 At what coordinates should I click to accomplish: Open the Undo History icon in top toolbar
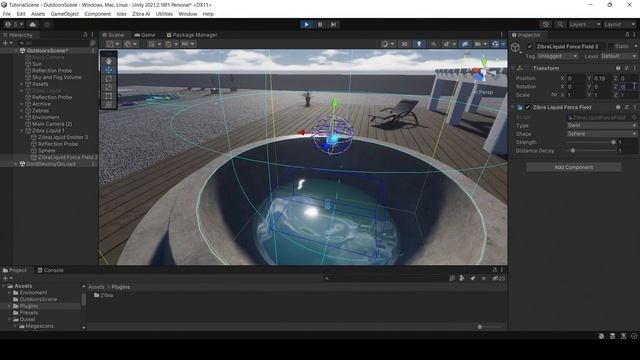pyautogui.click(x=546, y=24)
